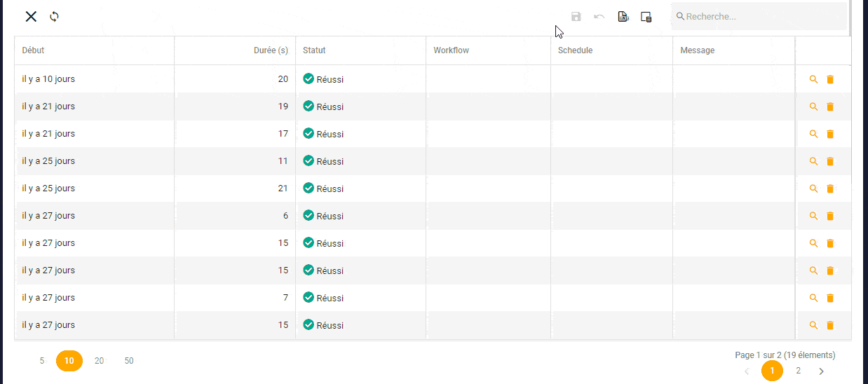
Task: Focus the Recherche search field
Action: 761,17
